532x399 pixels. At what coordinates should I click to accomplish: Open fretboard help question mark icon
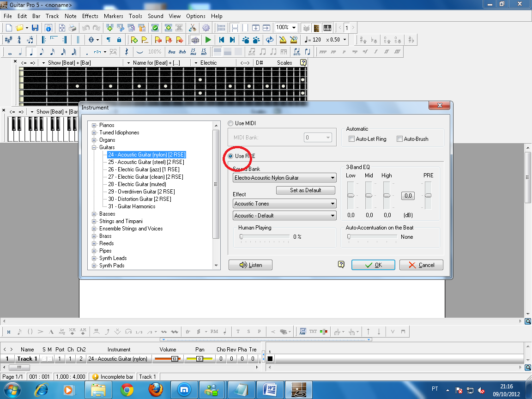(303, 62)
